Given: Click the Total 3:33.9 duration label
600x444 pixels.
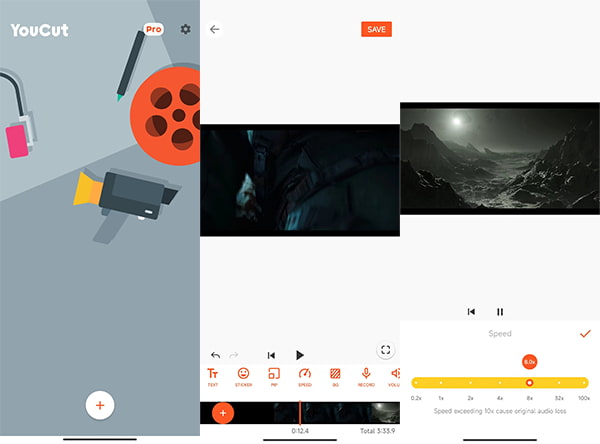Looking at the screenshot, I should 377,431.
